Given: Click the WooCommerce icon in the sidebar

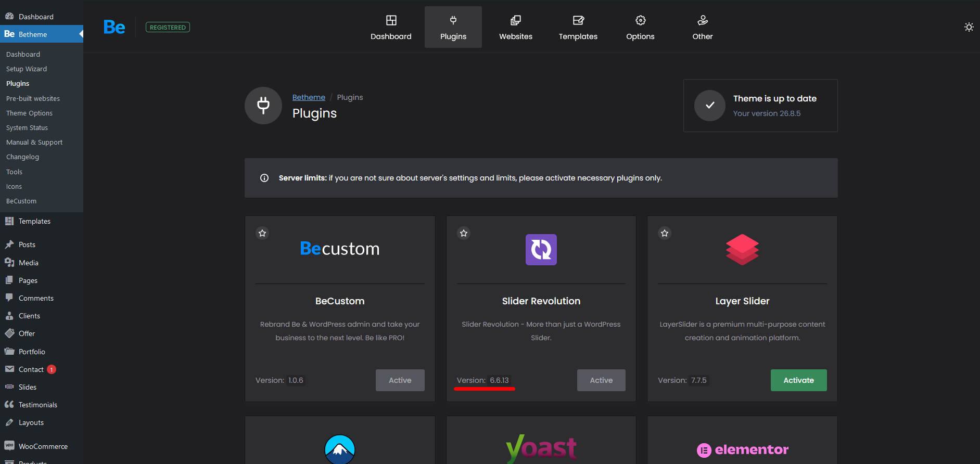Looking at the screenshot, I should pos(9,446).
